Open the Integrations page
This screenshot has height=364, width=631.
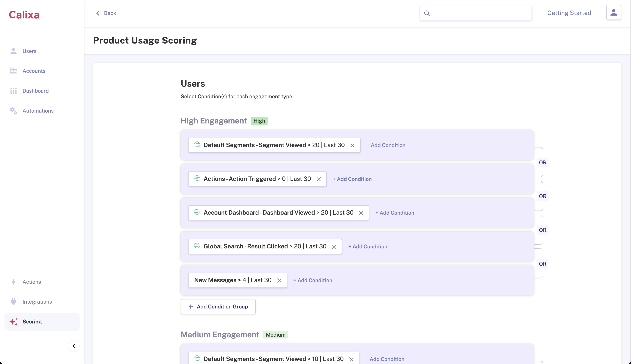(x=37, y=302)
